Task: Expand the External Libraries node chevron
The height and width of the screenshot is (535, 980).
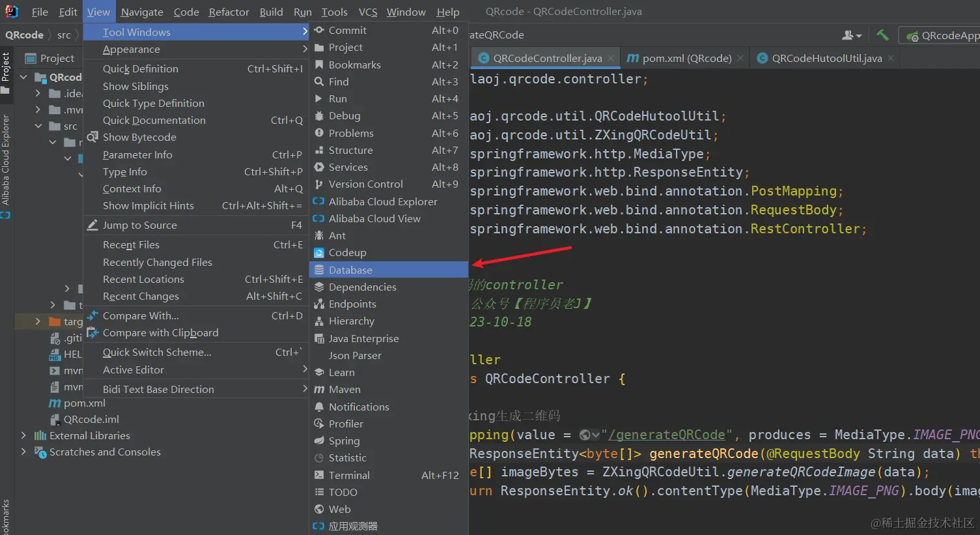Action: [x=23, y=435]
